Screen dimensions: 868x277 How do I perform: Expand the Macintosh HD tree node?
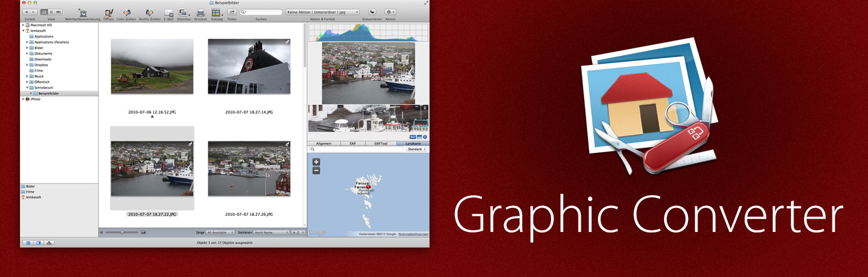(23, 25)
